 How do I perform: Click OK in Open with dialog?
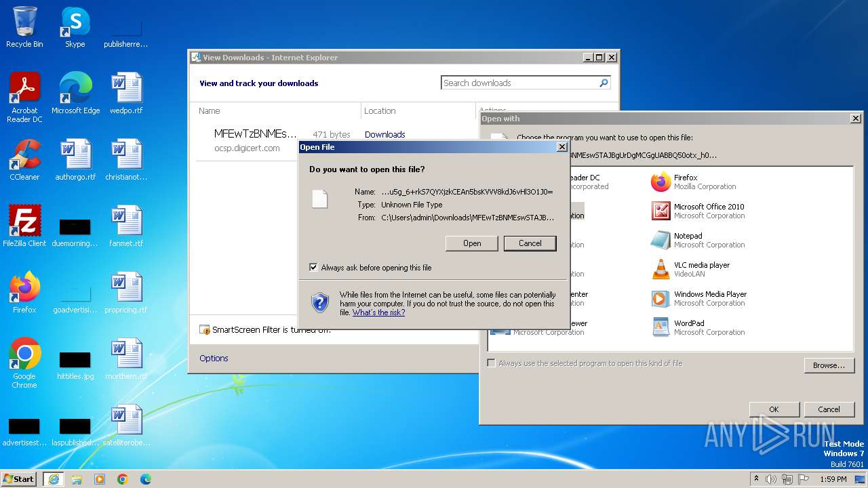coord(774,409)
